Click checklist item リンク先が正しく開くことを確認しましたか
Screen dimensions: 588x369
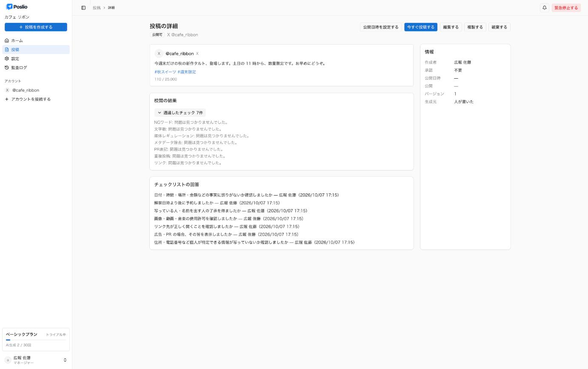point(227,227)
